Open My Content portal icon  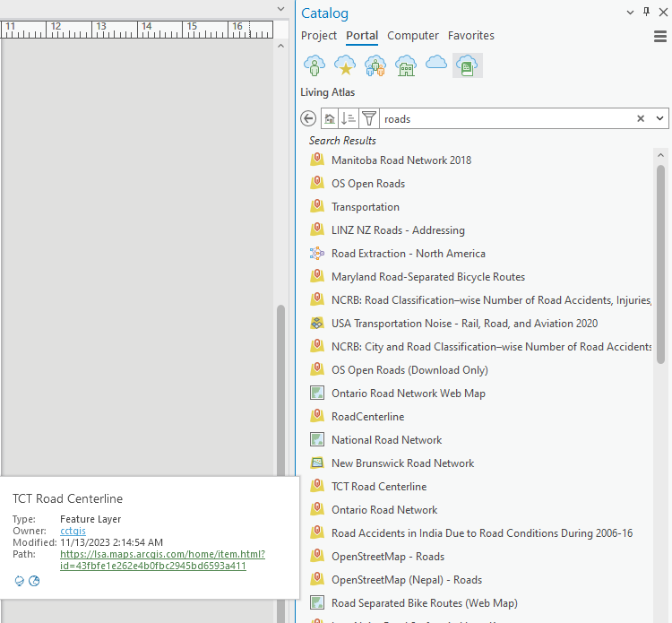tap(314, 65)
